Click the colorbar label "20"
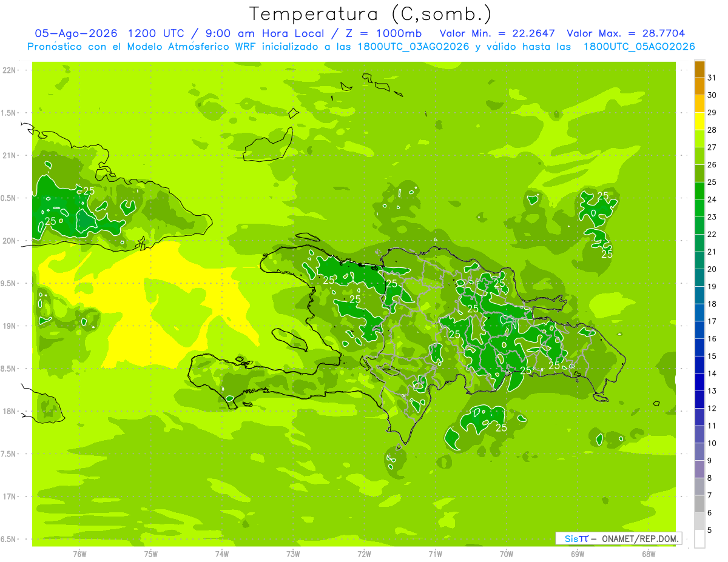 point(712,269)
